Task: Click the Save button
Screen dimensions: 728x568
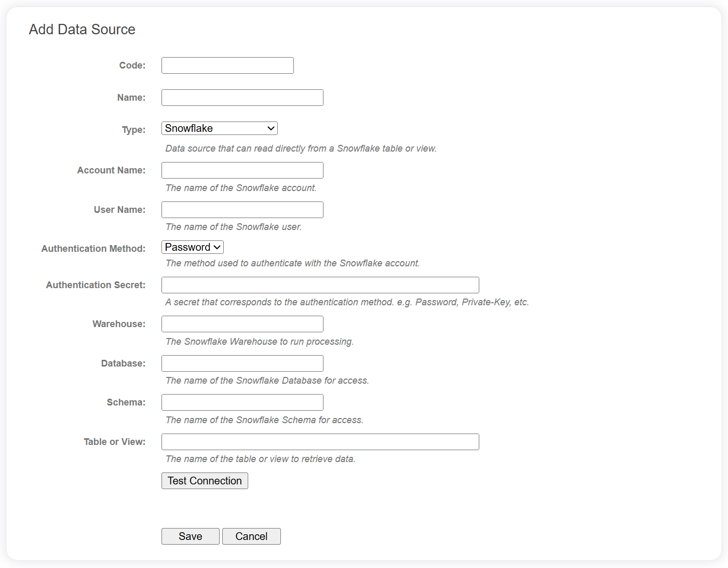Action: [190, 536]
